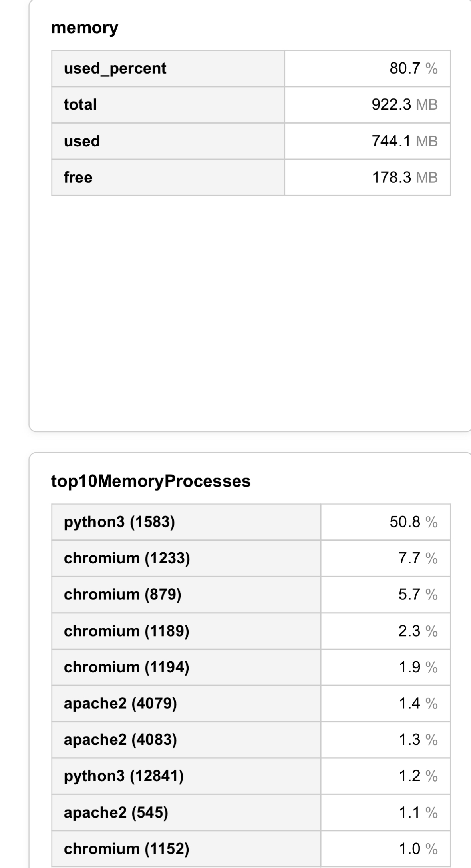Click the free memory label

[x=78, y=178]
